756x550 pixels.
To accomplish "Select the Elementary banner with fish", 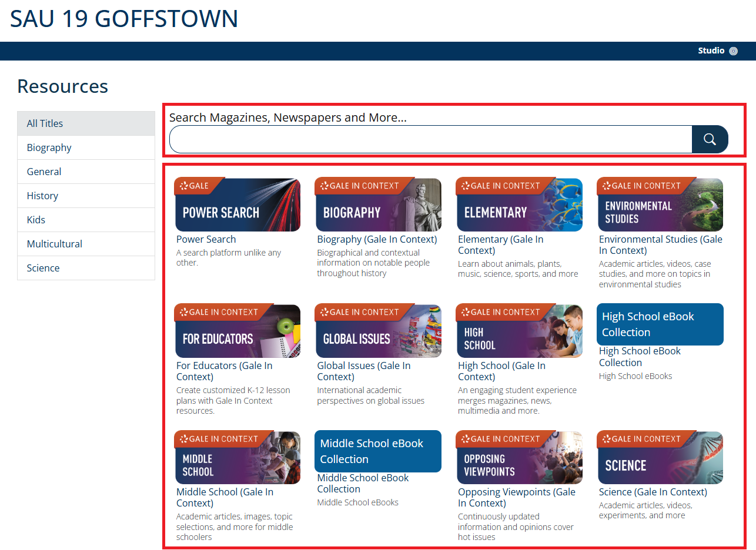I will pos(519,205).
